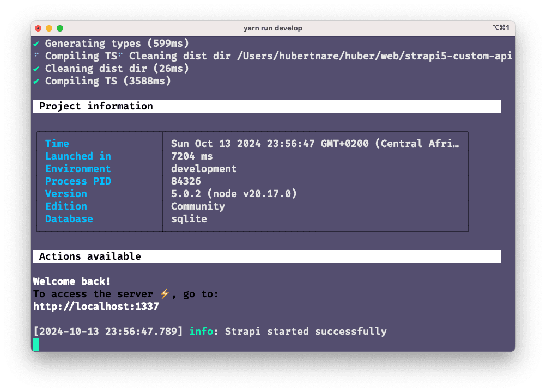The image size is (546, 392).
Task: Click the '7204 ms' launch time value
Action: point(192,156)
